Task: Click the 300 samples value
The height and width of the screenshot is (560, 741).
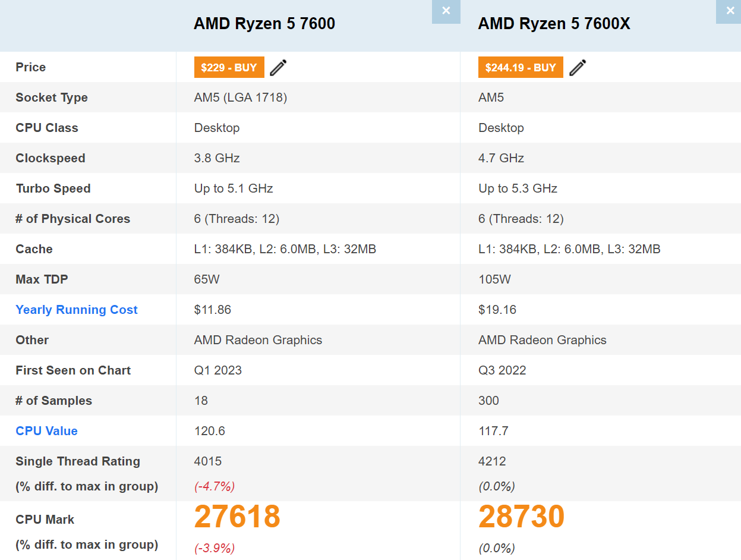Action: click(488, 401)
